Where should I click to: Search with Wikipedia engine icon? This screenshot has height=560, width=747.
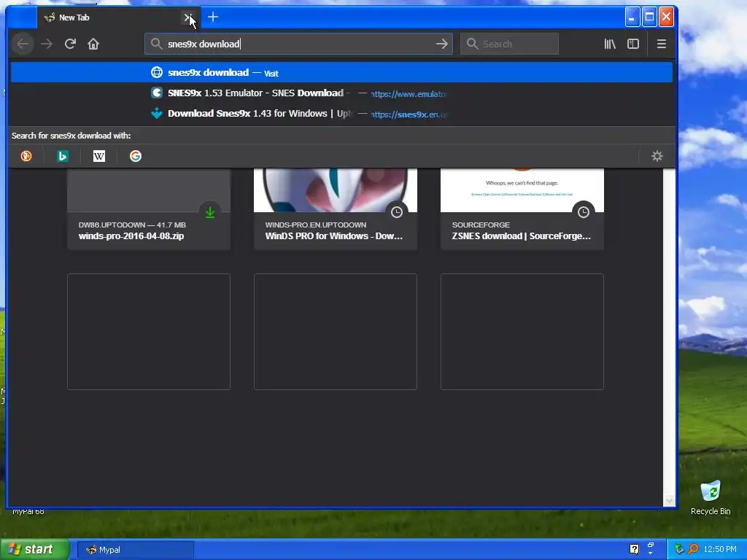(x=99, y=156)
